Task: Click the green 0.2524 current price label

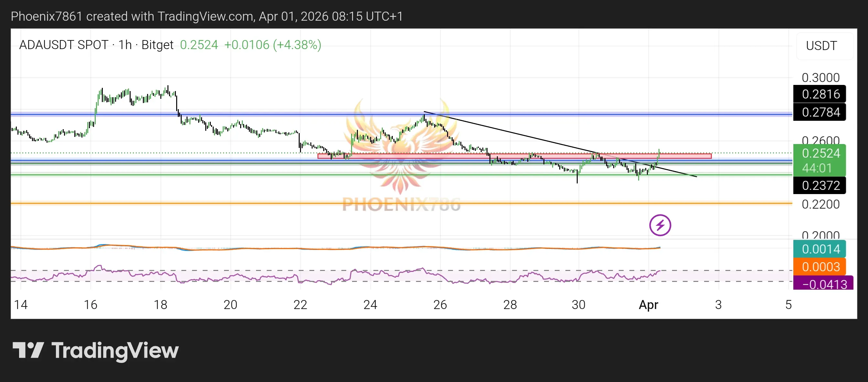Action: point(819,153)
